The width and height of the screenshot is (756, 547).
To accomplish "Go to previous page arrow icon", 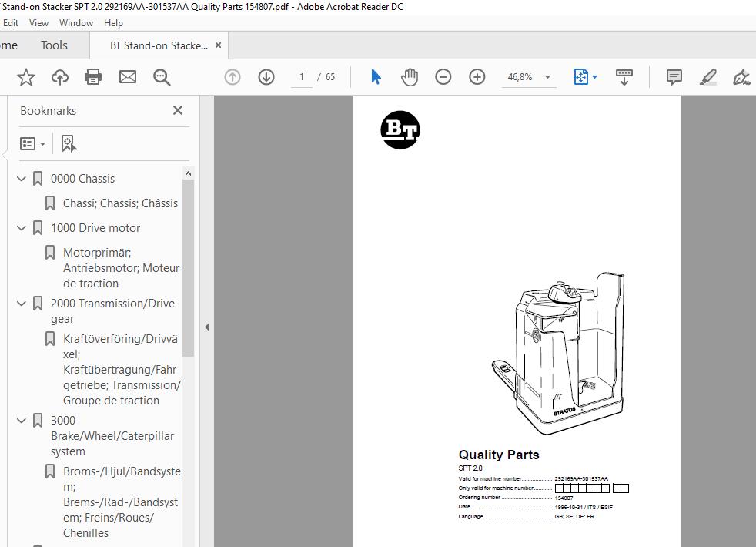I will coord(232,77).
